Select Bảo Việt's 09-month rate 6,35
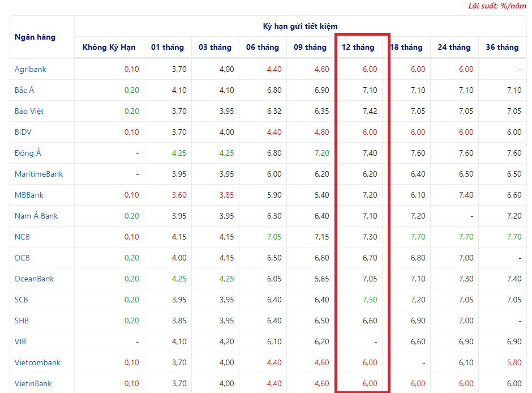This screenshot has width=532, height=393. click(x=321, y=112)
